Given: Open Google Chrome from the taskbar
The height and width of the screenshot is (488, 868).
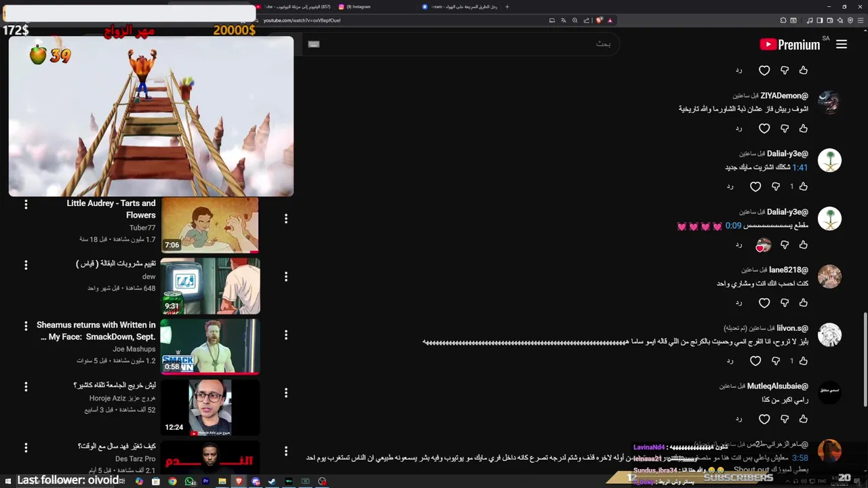Looking at the screenshot, I should coord(172,481).
